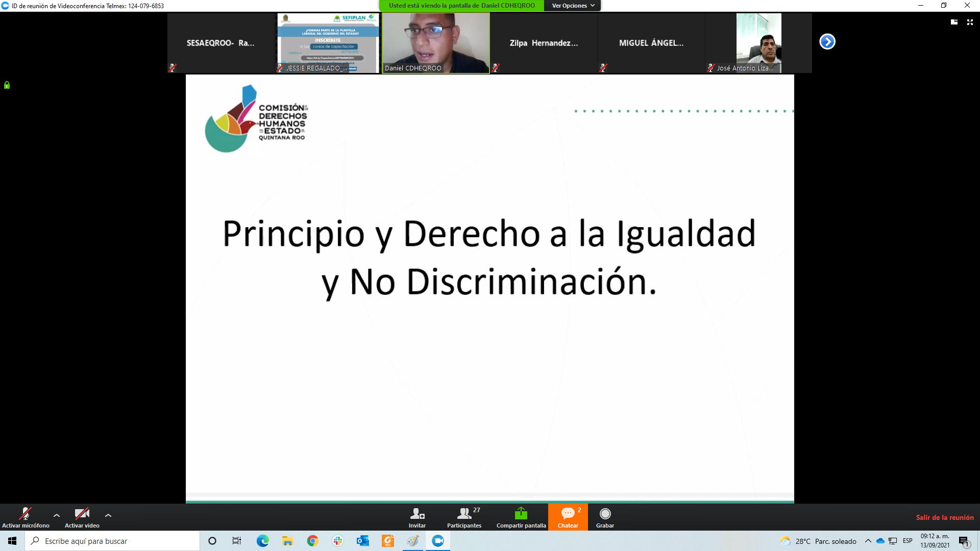Open Slack from taskbar
This screenshot has height=551, width=980.
coord(337,541)
